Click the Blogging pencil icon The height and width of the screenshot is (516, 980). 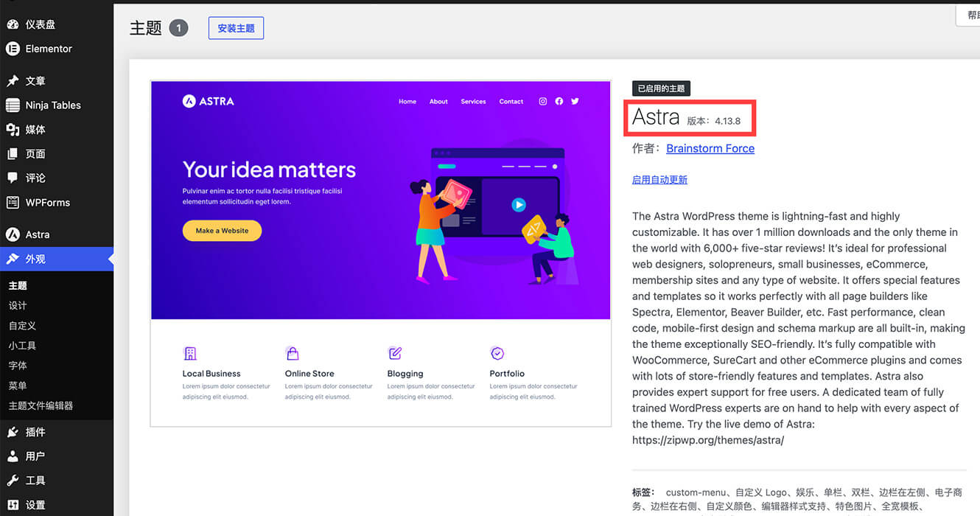[x=395, y=353]
